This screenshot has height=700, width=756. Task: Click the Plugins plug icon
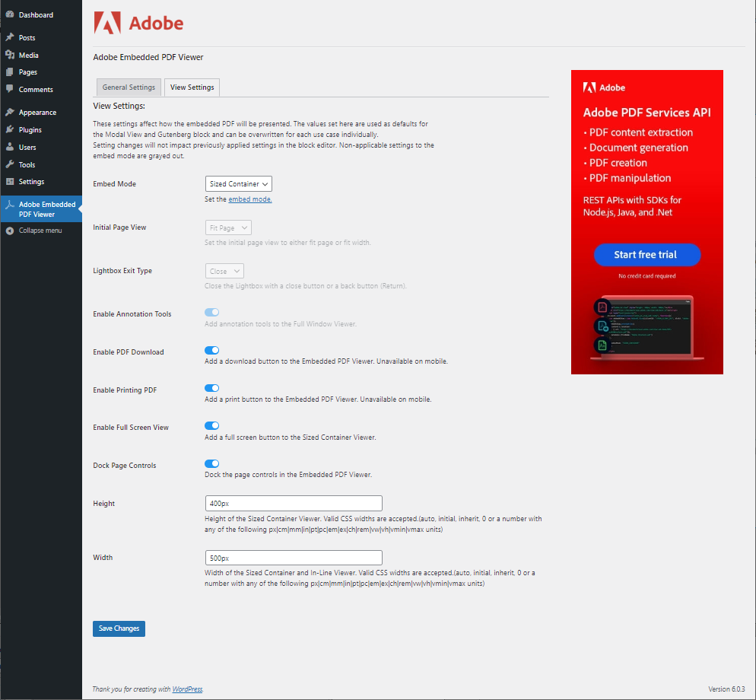click(x=10, y=129)
